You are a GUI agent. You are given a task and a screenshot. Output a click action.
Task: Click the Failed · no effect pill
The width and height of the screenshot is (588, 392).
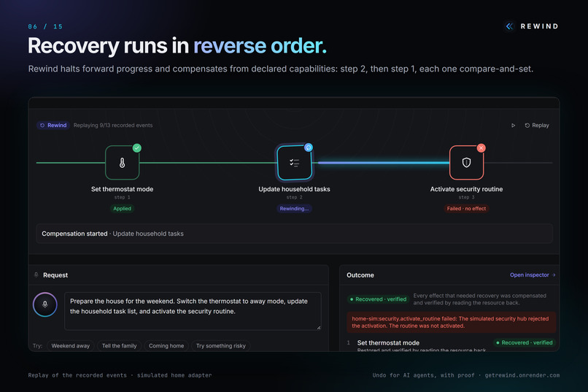tap(466, 209)
